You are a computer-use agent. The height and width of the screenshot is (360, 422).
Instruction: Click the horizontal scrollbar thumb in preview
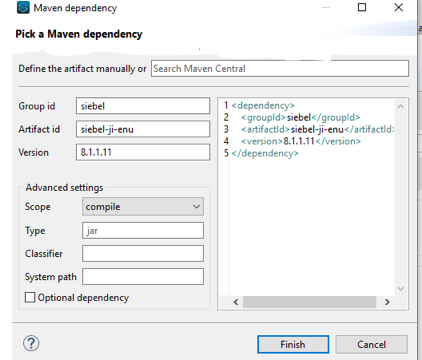click(x=309, y=302)
